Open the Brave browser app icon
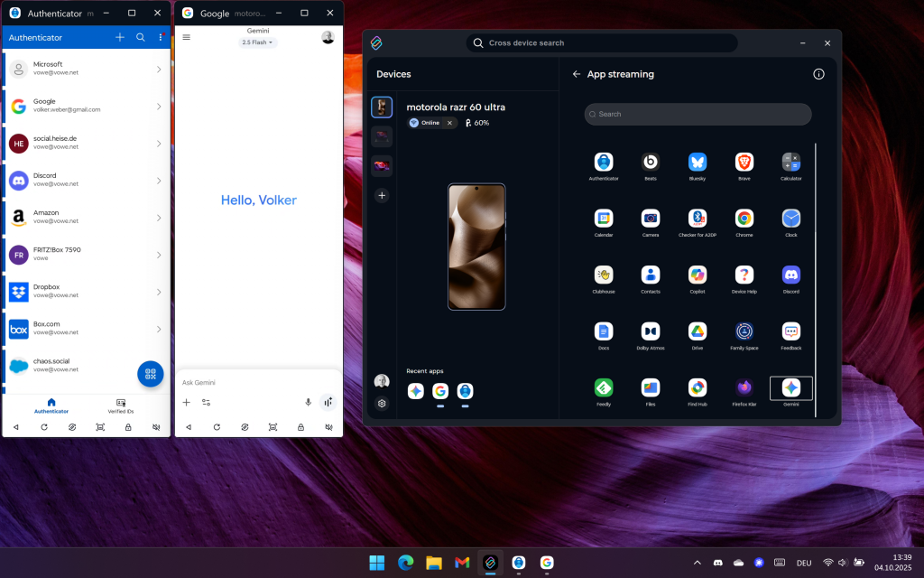Image resolution: width=924 pixels, height=578 pixels. (744, 163)
